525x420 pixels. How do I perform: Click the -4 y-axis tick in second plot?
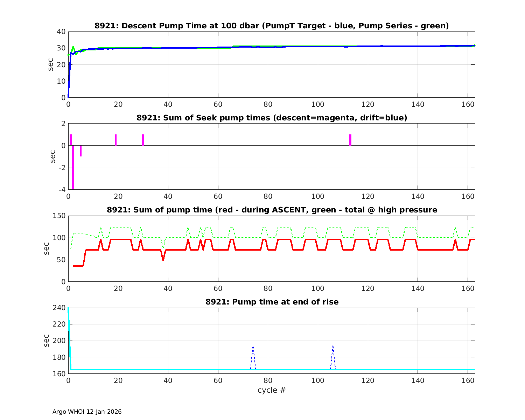pos(62,190)
